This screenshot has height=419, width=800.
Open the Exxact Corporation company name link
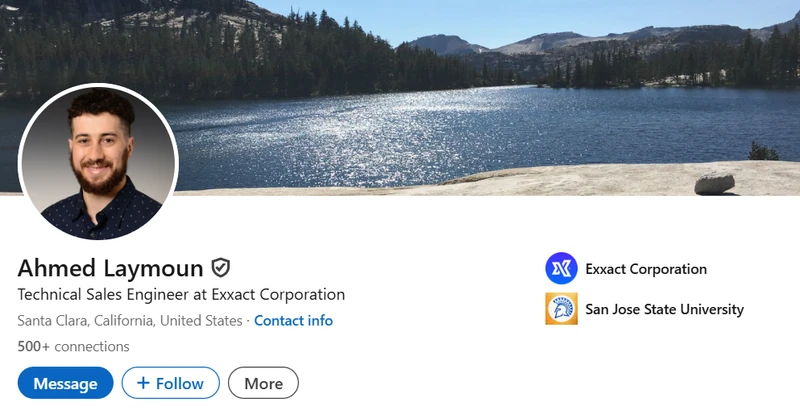coord(645,269)
